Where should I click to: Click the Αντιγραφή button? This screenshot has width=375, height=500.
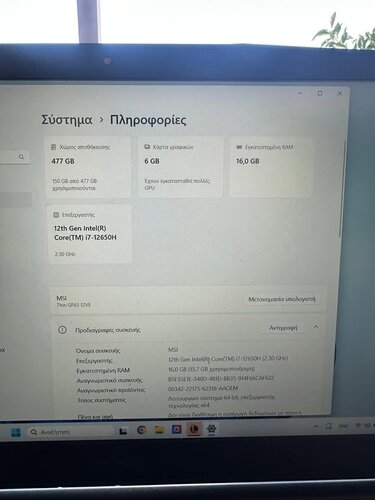[283, 328]
